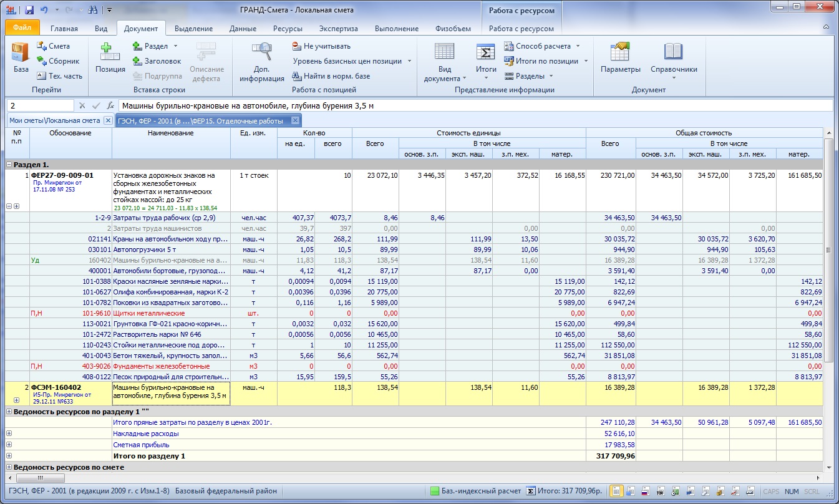Screen dimensions: 839x504
Task: Toggle the Баз.-индексный расчет indicator
Action: point(475,491)
